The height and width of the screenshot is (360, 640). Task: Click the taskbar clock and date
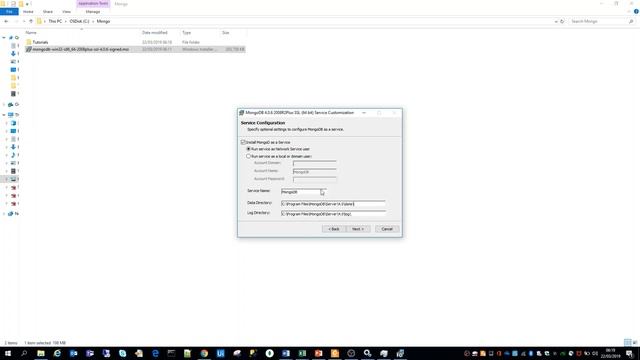point(611,353)
